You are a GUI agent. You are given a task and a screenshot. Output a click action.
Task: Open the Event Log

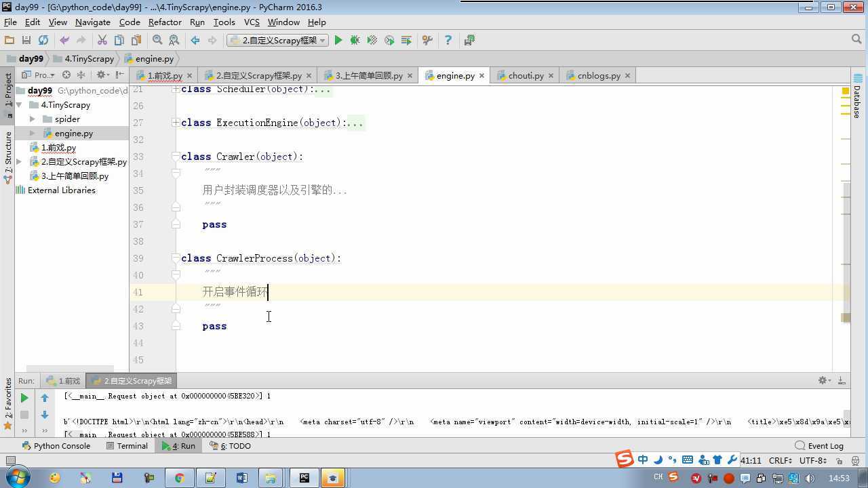819,446
